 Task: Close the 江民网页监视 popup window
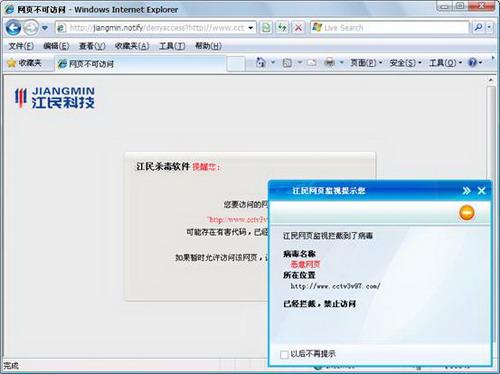(482, 191)
